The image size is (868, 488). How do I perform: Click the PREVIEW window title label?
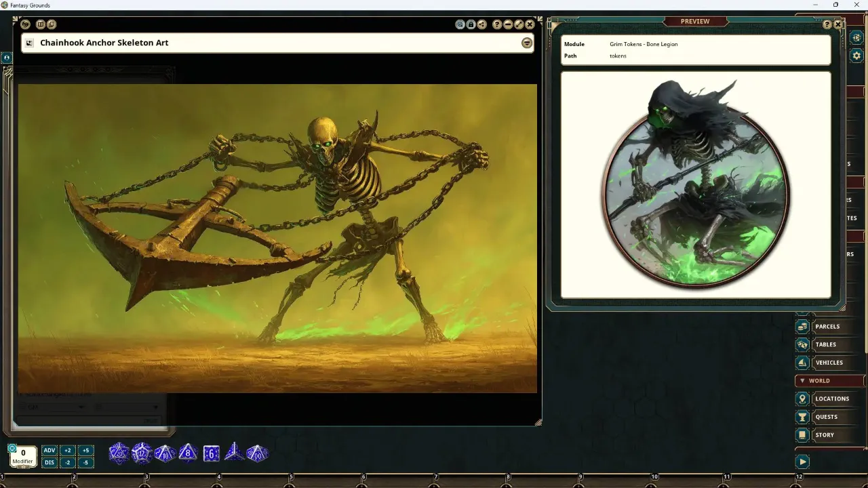[x=695, y=21]
